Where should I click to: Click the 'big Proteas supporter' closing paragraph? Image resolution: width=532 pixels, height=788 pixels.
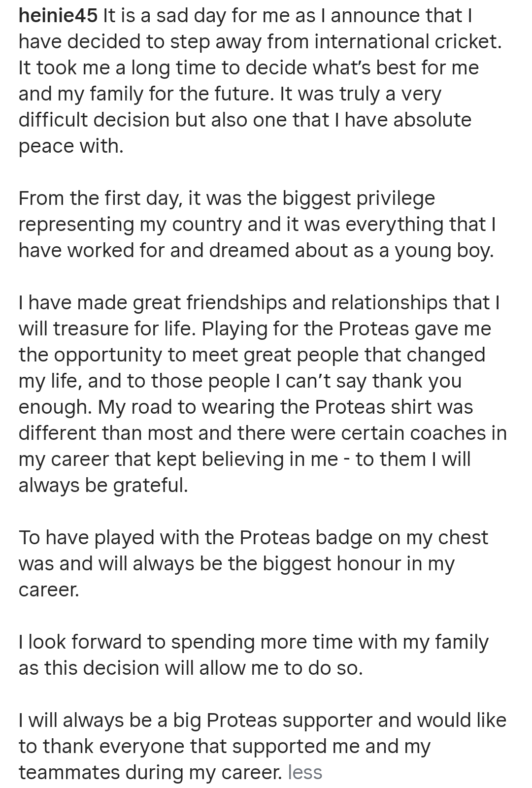coord(263,746)
